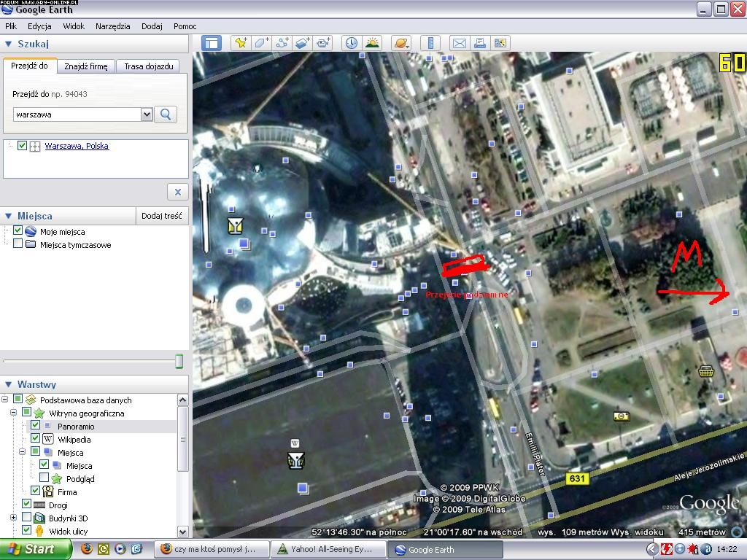The width and height of the screenshot is (747, 560).
Task: Click the Dodaj treść button
Action: pyautogui.click(x=162, y=216)
